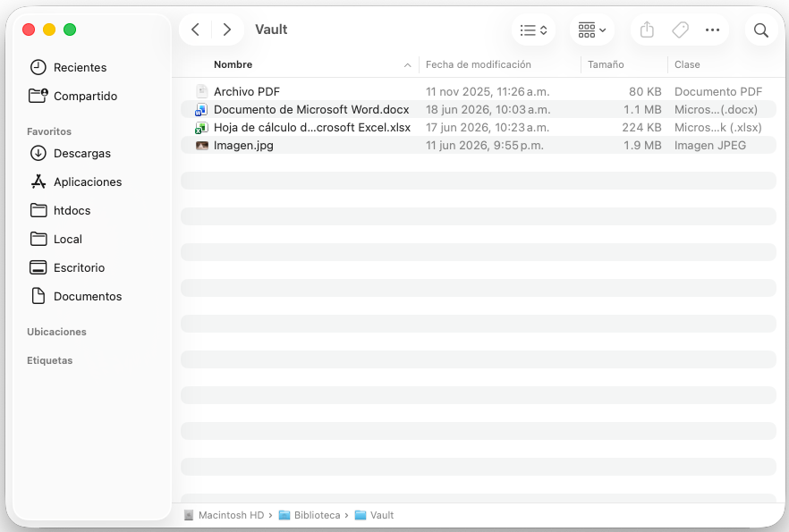Click the Descargas download arrow icon
789x532 pixels.
click(x=38, y=153)
